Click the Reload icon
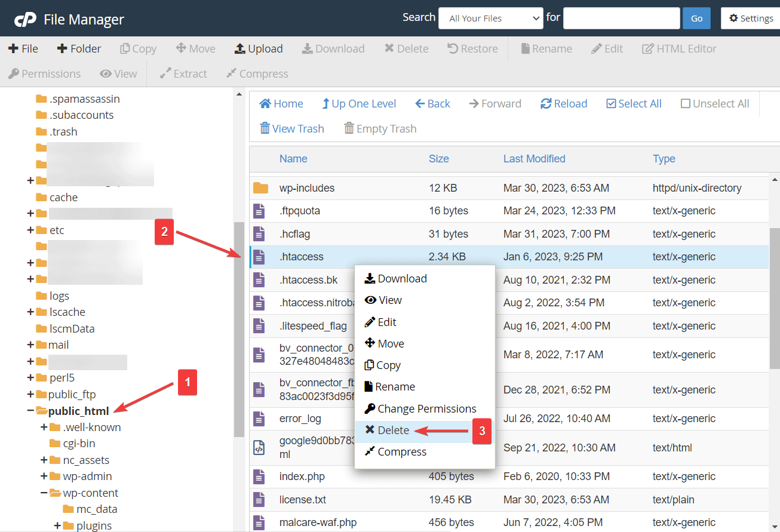 click(546, 104)
